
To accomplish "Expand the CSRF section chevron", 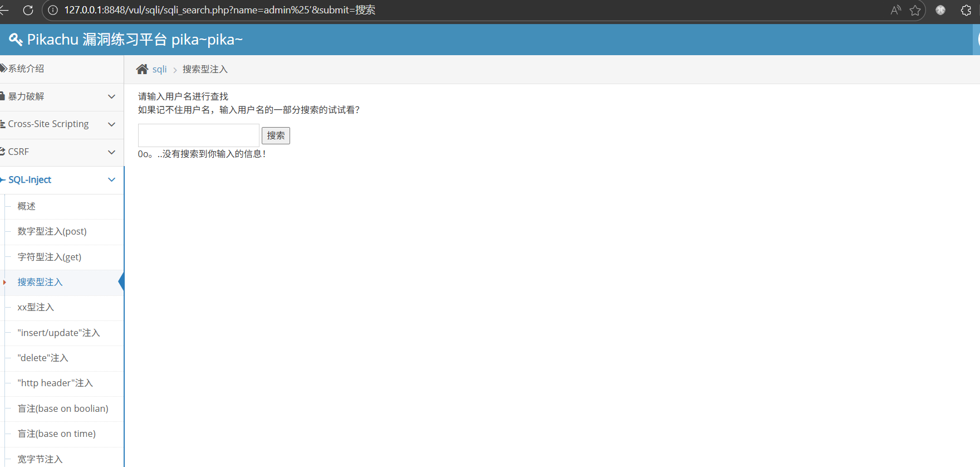I will (111, 152).
